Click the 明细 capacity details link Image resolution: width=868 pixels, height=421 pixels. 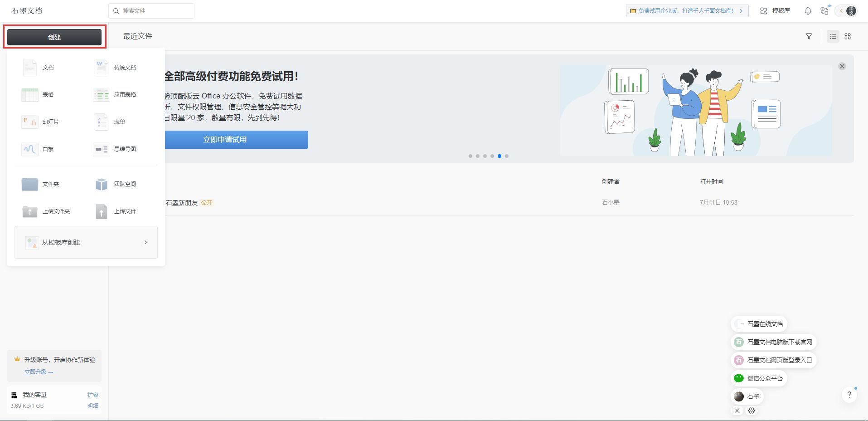coord(93,406)
